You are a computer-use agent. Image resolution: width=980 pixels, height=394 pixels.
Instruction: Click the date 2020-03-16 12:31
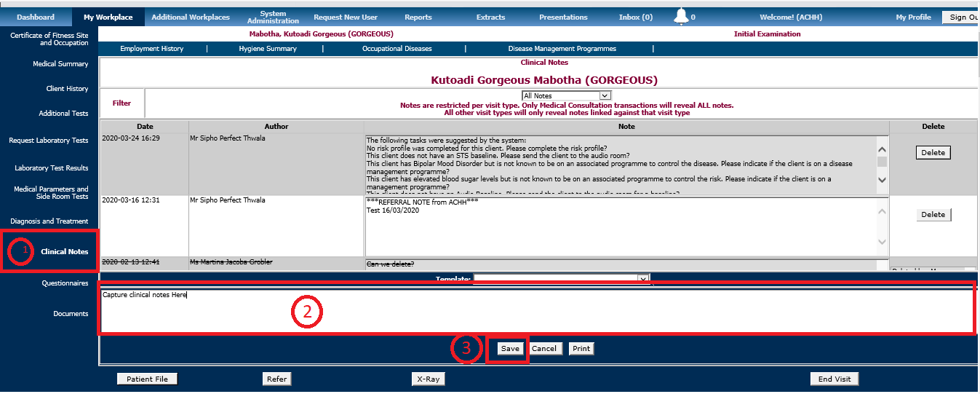(131, 200)
